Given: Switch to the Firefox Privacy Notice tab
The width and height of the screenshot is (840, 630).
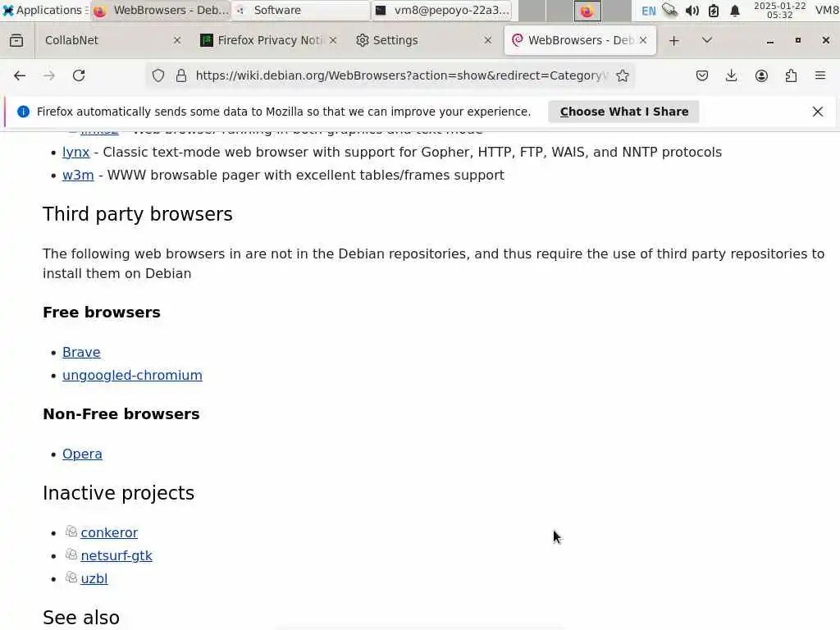Looking at the screenshot, I should click(x=268, y=40).
